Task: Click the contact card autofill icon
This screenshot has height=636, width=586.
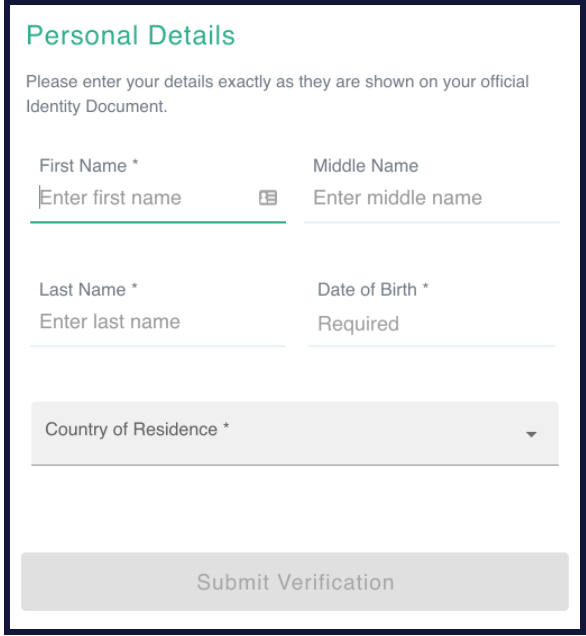Action: click(268, 198)
